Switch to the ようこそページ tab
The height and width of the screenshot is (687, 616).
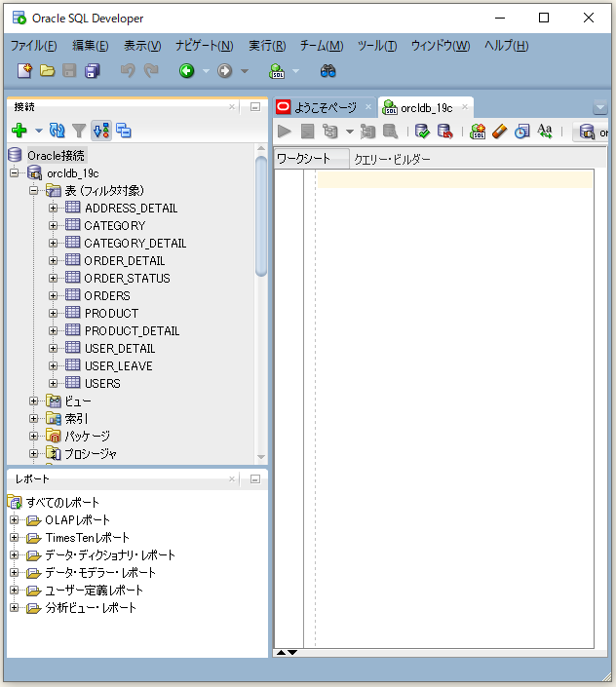(x=325, y=107)
